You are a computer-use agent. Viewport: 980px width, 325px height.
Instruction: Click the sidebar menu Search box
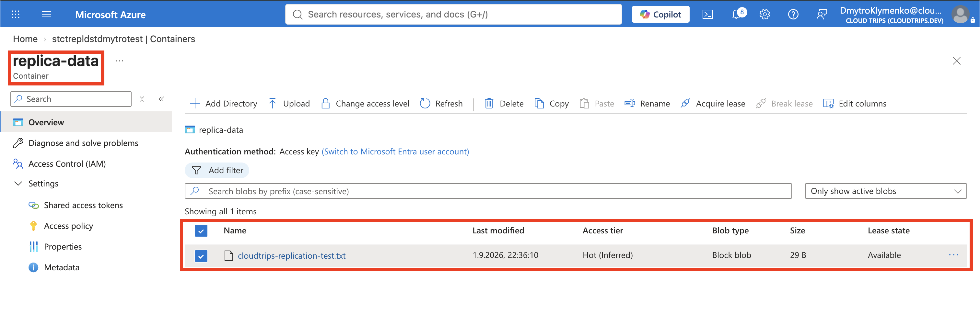pyautogui.click(x=71, y=99)
